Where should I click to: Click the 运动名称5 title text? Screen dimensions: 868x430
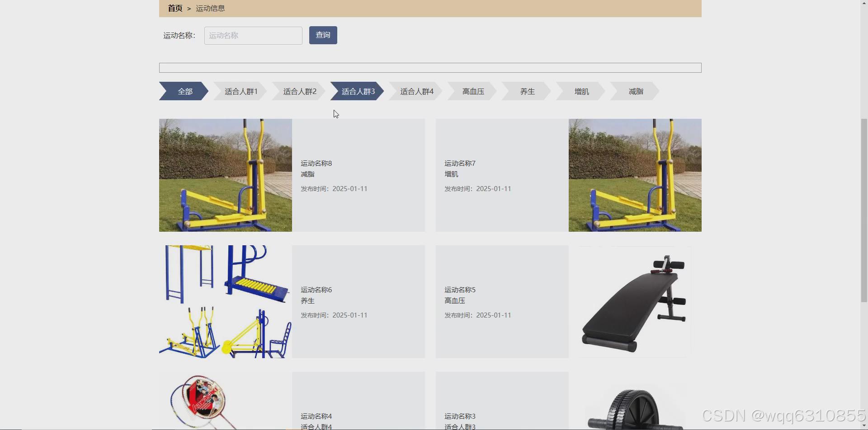coord(460,290)
